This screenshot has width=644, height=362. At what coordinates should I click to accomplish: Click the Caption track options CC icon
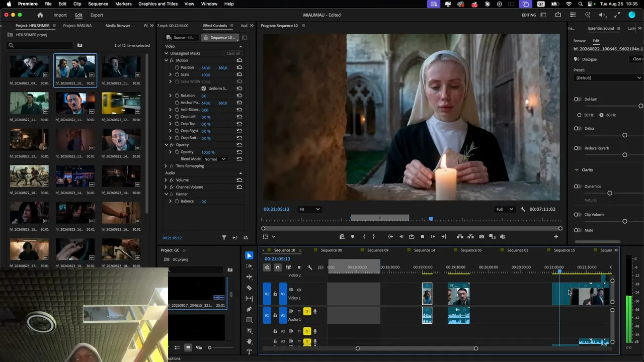tap(320, 267)
